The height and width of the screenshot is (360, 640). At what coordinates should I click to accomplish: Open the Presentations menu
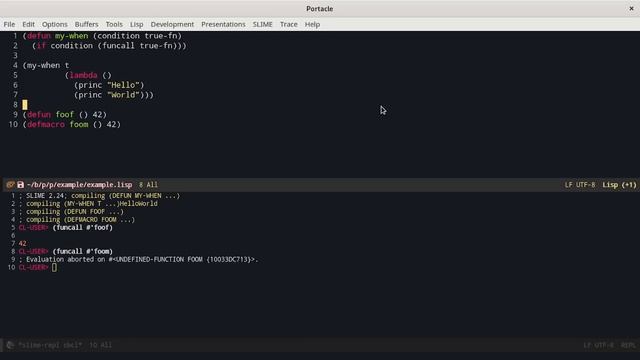(223, 24)
